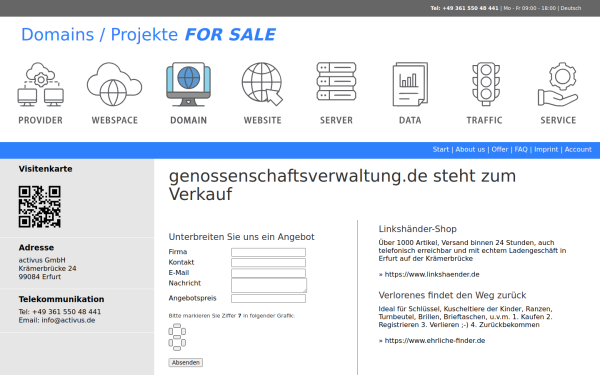Click the 'Bitte markieren Sie Ziffer 7' instruction

coord(231,316)
